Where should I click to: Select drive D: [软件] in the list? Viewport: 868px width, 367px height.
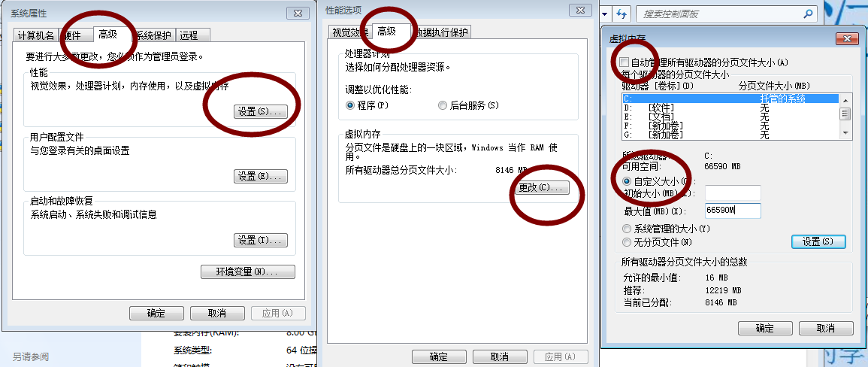(730, 108)
